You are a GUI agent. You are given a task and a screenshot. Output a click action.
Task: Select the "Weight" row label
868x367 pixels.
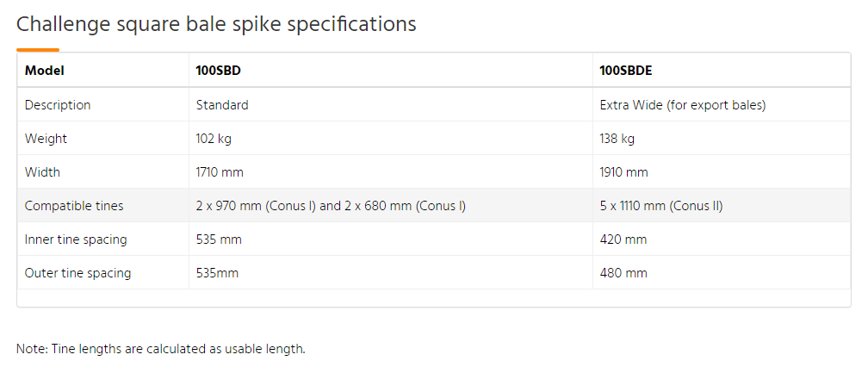(x=46, y=139)
